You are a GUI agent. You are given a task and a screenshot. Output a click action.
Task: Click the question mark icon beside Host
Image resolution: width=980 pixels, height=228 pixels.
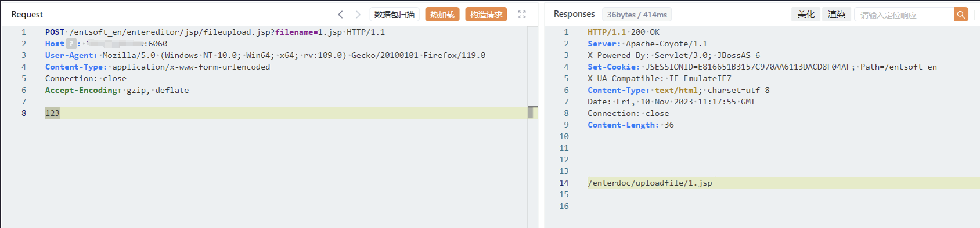pos(71,44)
